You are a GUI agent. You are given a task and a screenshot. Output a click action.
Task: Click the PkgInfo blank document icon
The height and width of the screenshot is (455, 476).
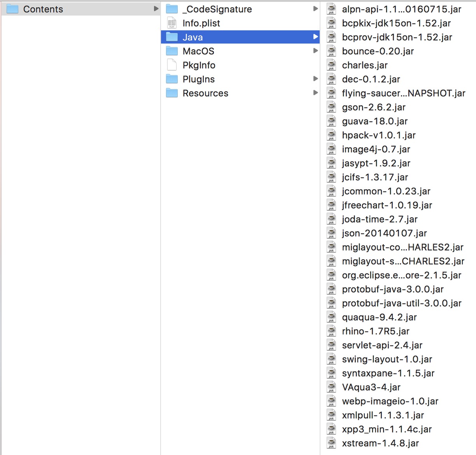(x=172, y=65)
